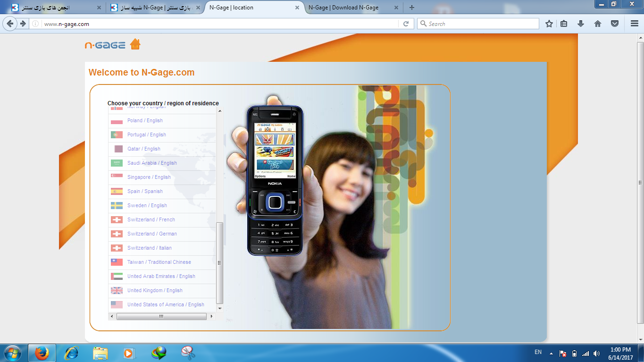The image size is (644, 362).
Task: Click the N-Gage orange home icon
Action: click(x=135, y=44)
